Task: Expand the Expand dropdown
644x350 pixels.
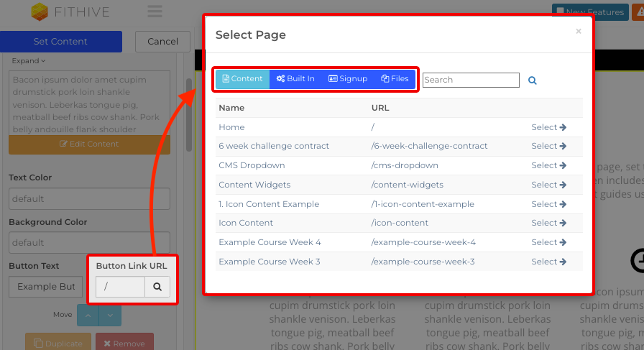Action: coord(28,61)
